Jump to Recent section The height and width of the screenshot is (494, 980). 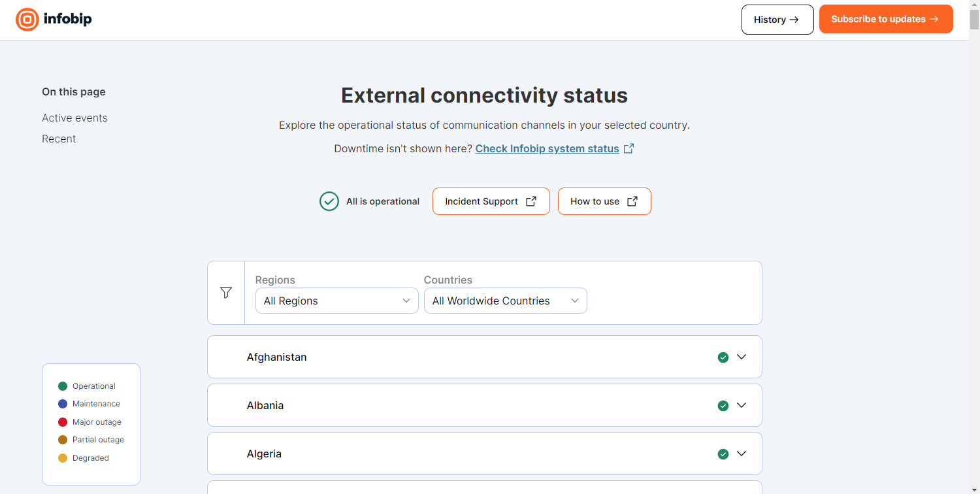pyautogui.click(x=59, y=139)
